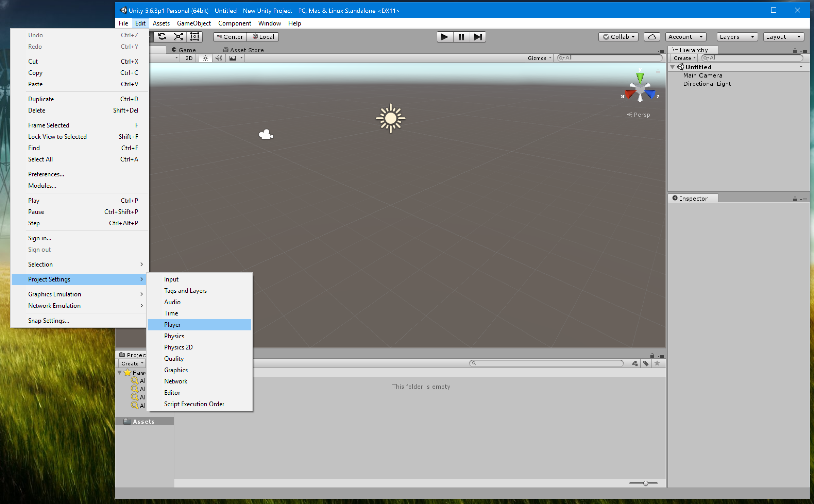Viewport: 814px width, 504px height.
Task: Click the filter by label tag icon
Action: (646, 363)
